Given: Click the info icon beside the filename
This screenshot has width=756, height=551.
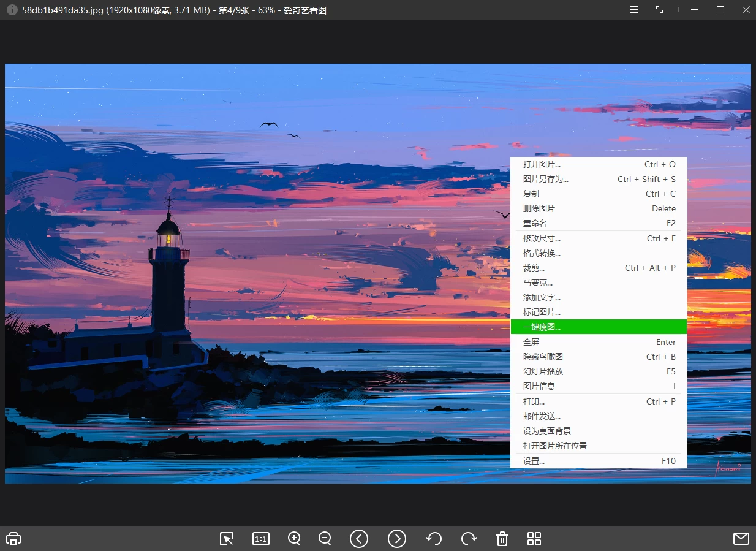Looking at the screenshot, I should [11, 9].
